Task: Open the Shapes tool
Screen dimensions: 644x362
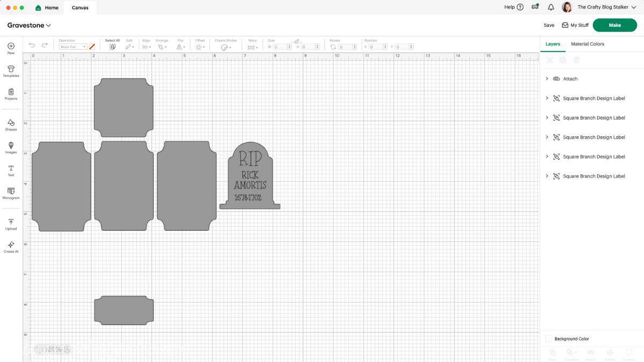Action: tap(11, 124)
